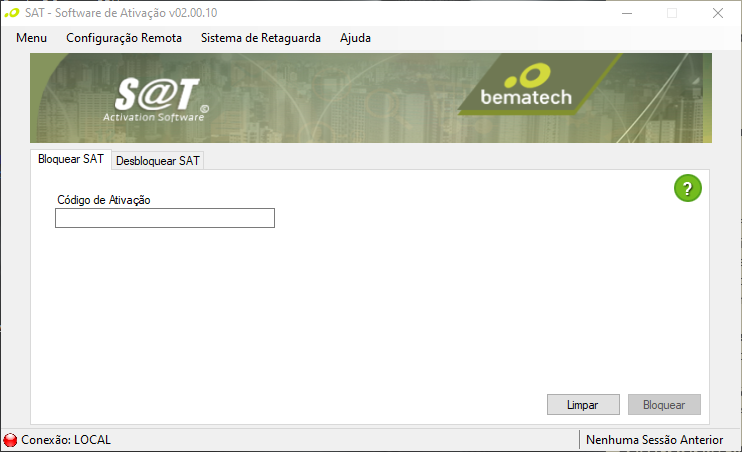
Task: Click the SAT app icon in title bar
Action: coord(12,13)
